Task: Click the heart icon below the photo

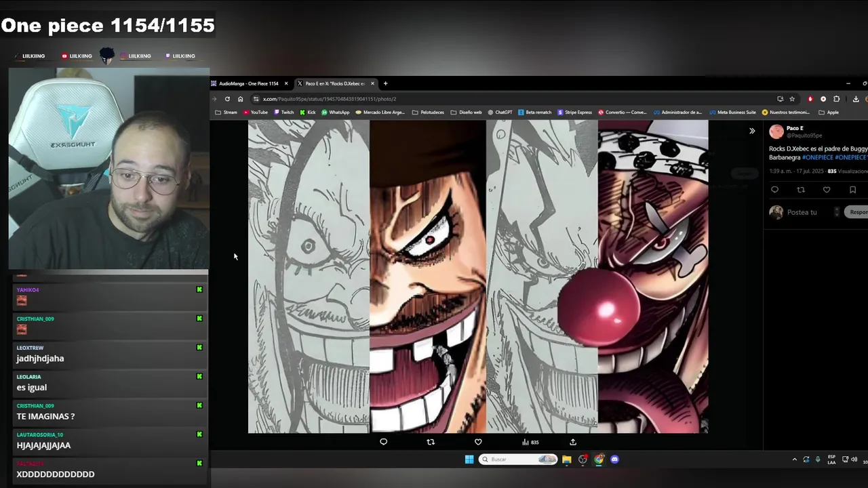Action: [x=478, y=442]
